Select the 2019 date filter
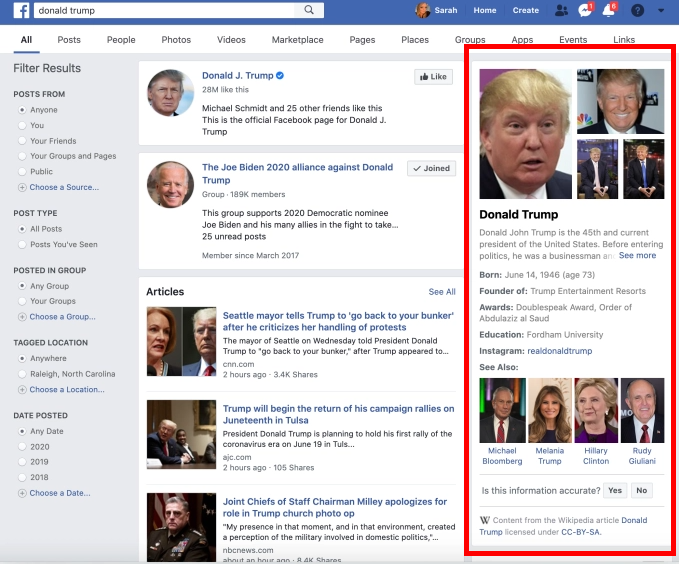Screen dimensions: 679x565 point(22,462)
